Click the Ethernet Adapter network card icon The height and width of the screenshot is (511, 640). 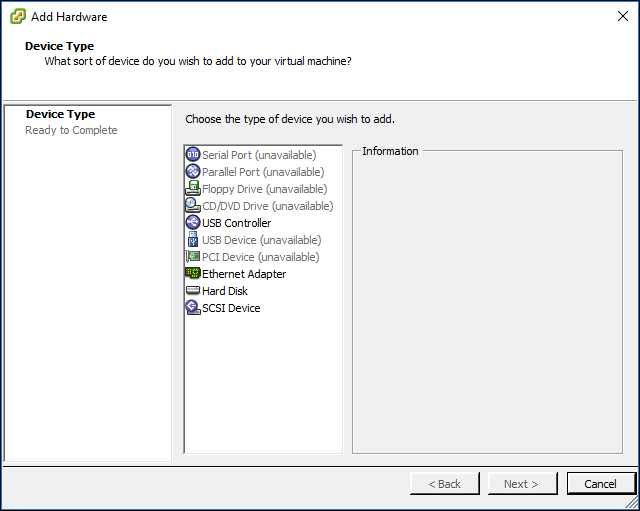click(193, 273)
